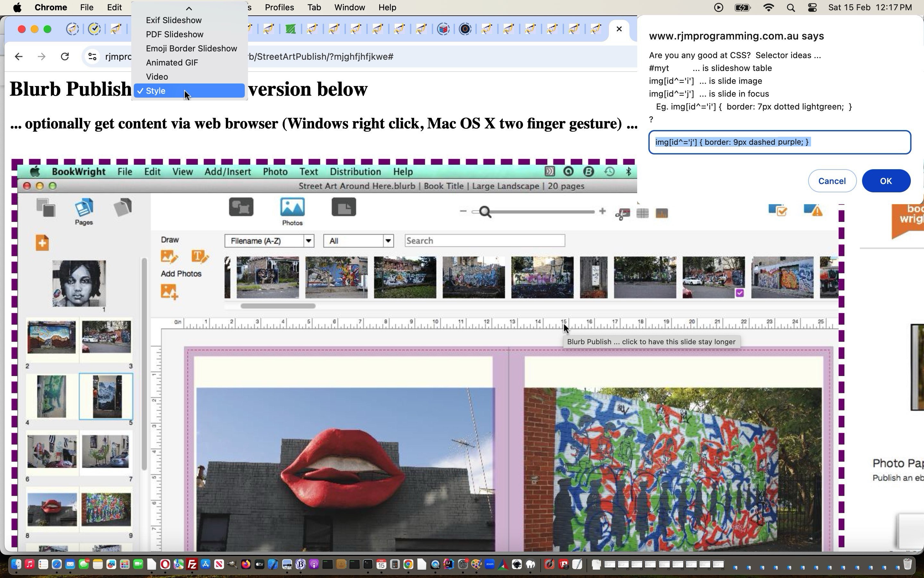The height and width of the screenshot is (578, 924).
Task: Click the BookWright photo Search field
Action: click(x=484, y=241)
